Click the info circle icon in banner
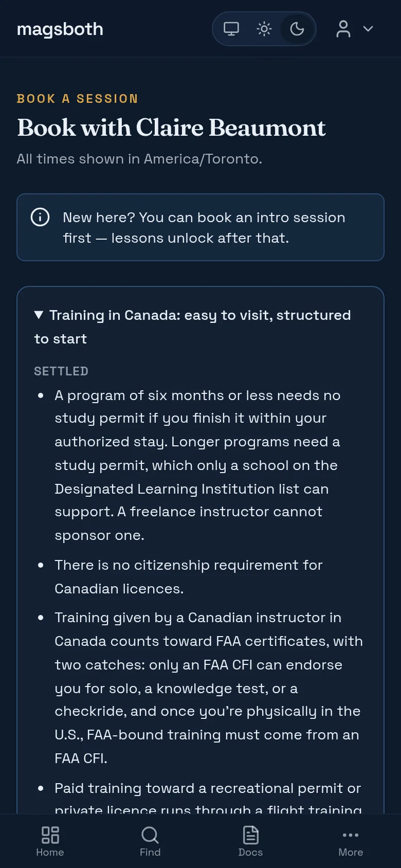The height and width of the screenshot is (868, 401). [40, 217]
